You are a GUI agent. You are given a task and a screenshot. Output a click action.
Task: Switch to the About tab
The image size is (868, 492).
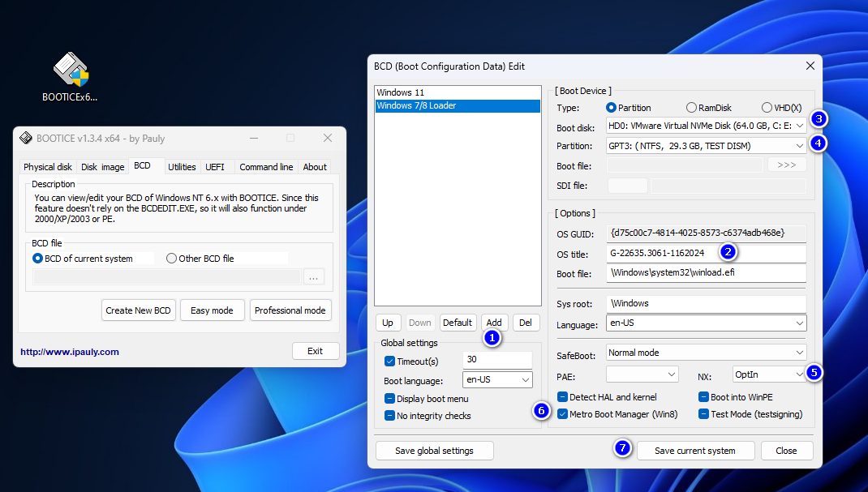point(315,167)
